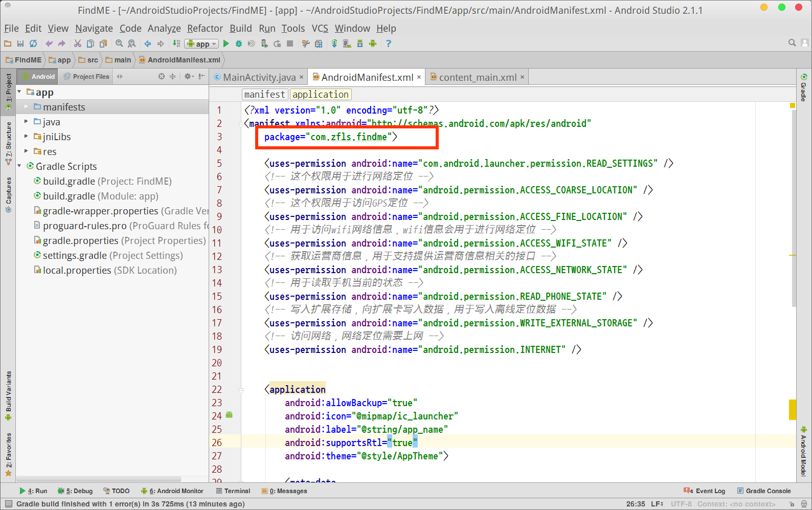Open the Event Log
This screenshot has height=510, width=812.
[705, 491]
